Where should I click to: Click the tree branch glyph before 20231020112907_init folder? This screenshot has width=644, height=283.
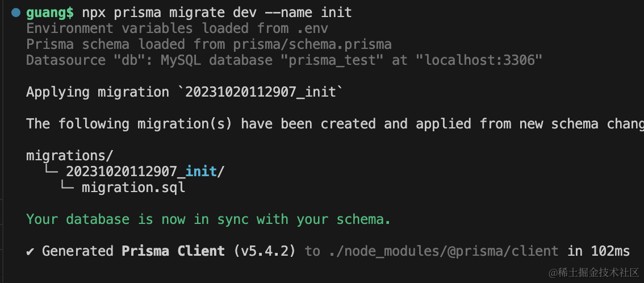pos(51,172)
